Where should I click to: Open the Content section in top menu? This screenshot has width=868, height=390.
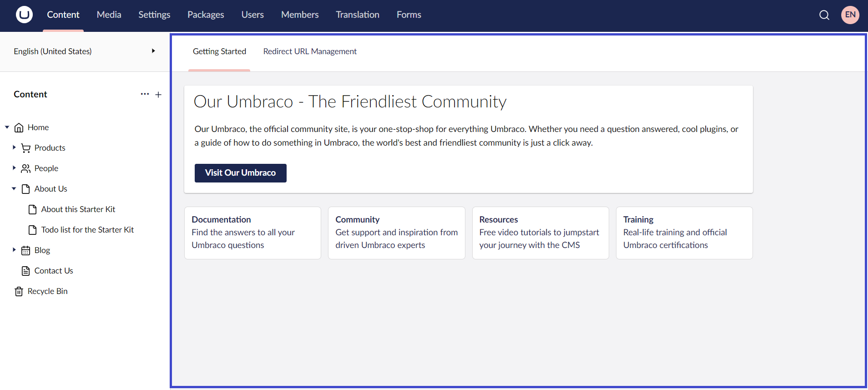(63, 15)
